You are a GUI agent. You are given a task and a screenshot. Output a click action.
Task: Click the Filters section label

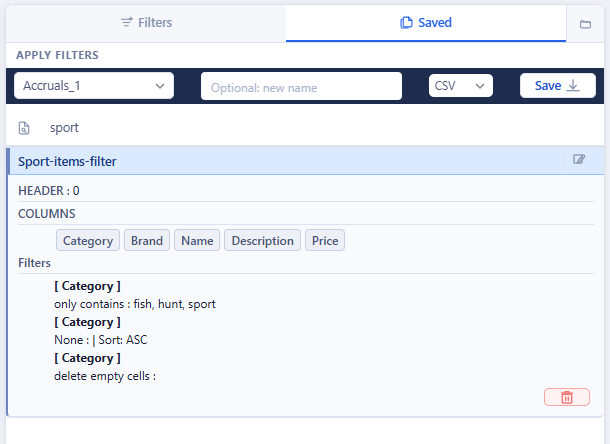[34, 263]
